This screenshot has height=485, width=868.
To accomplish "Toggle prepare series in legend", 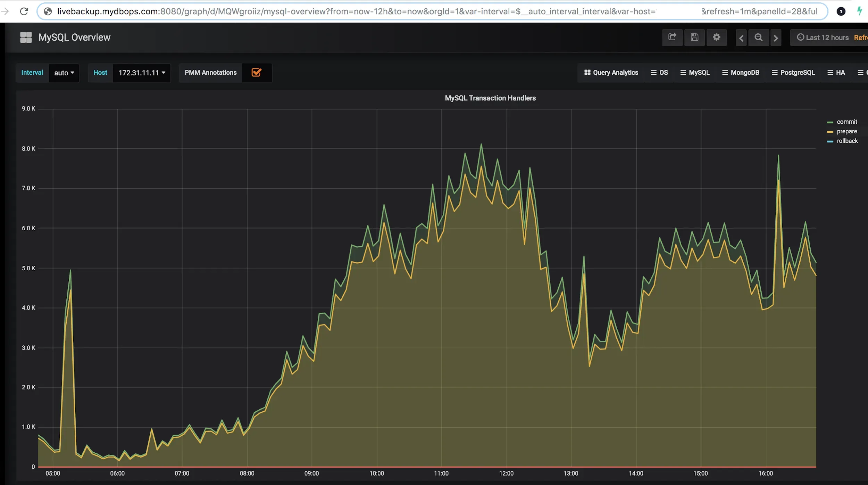I will click(846, 131).
